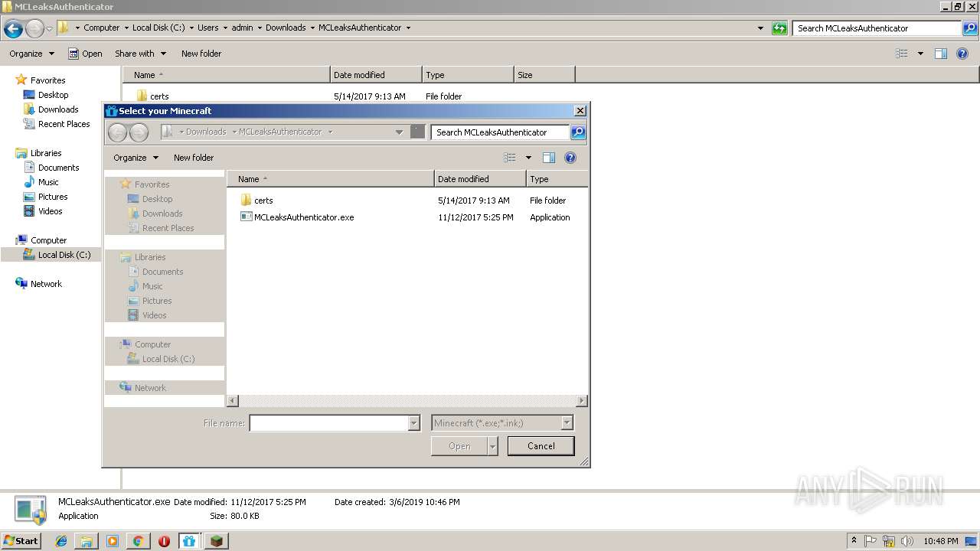
Task: Change view using the dialog's view icon
Action: (x=510, y=158)
